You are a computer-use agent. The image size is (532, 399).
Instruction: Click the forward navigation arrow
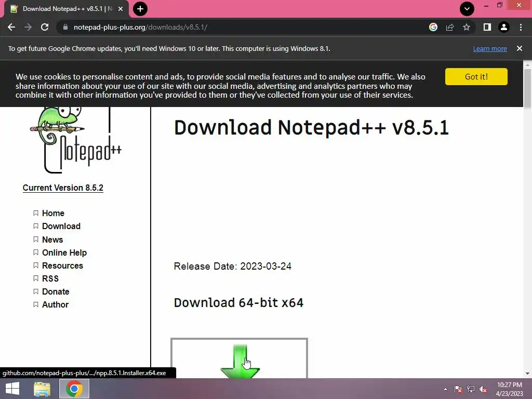[28, 27]
